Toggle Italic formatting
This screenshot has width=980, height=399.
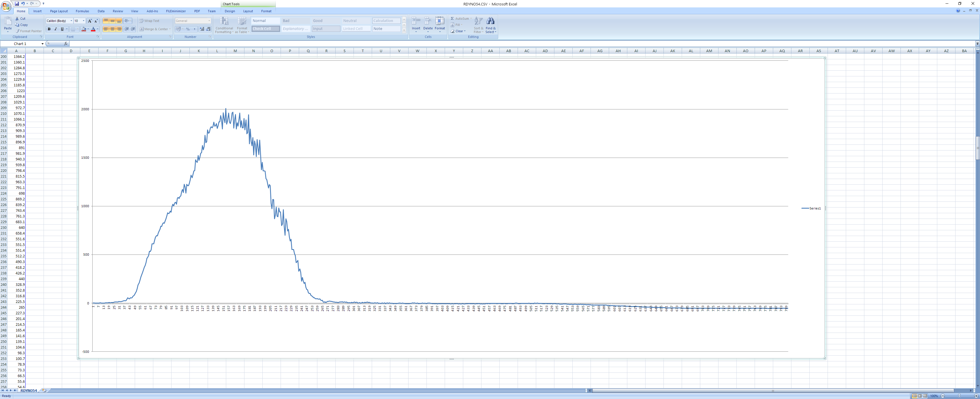pyautogui.click(x=56, y=29)
